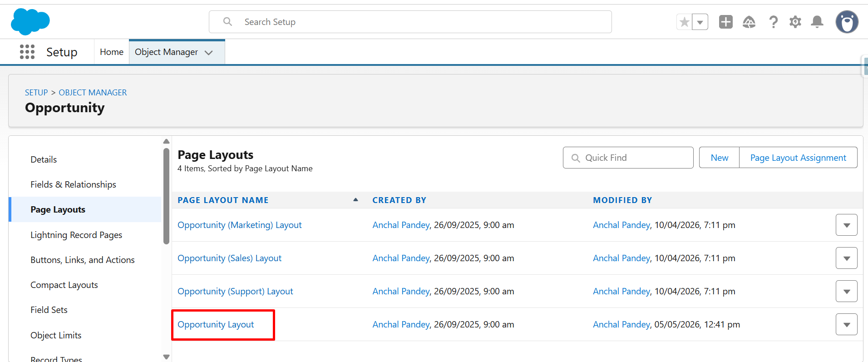Open Buttons, Links, and Actions
Viewport: 868px width, 362px height.
(x=83, y=260)
